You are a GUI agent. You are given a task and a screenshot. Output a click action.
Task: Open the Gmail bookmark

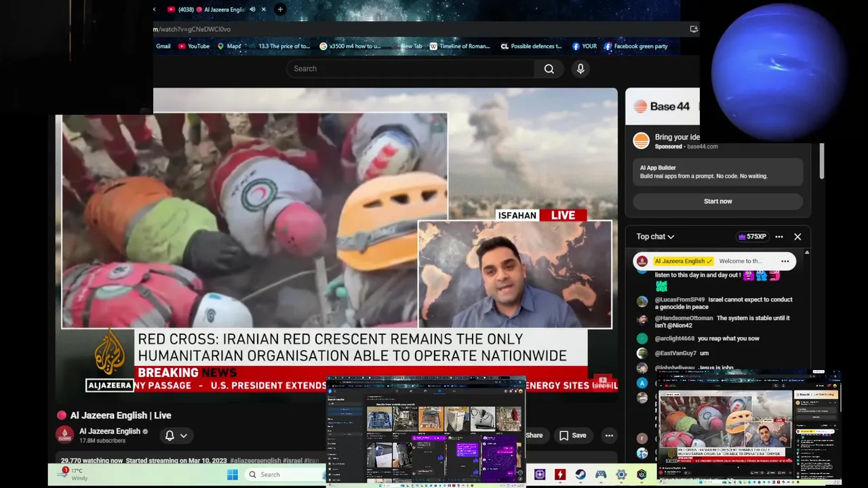pos(163,46)
